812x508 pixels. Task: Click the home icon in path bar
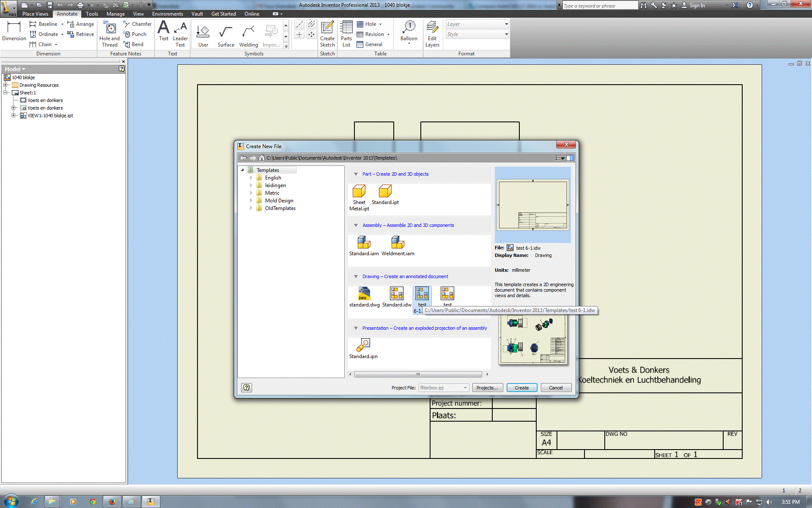coord(262,158)
